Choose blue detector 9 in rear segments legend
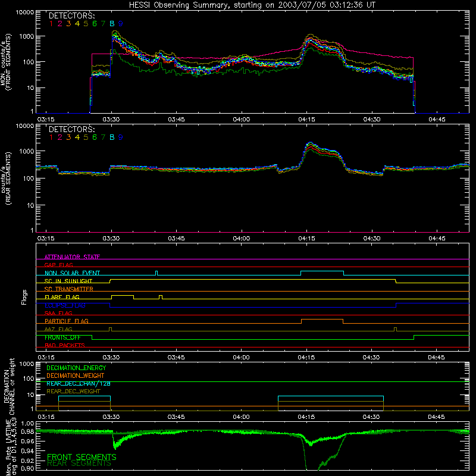 tap(121, 137)
